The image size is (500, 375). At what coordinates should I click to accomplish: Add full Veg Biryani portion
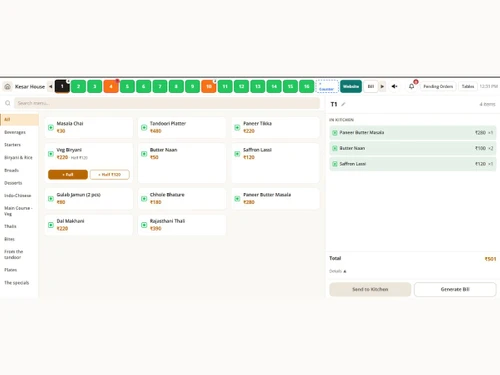68,175
